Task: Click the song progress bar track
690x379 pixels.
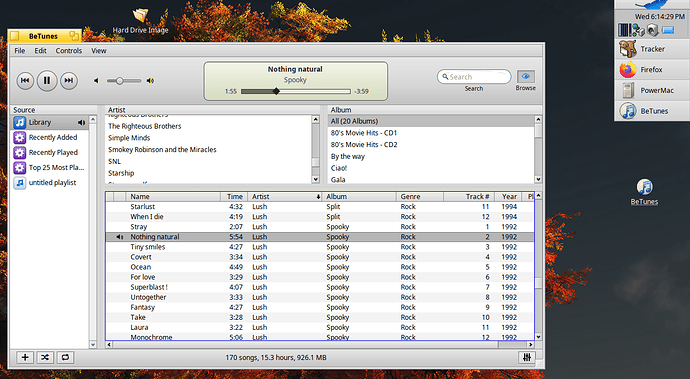Action: [296, 91]
